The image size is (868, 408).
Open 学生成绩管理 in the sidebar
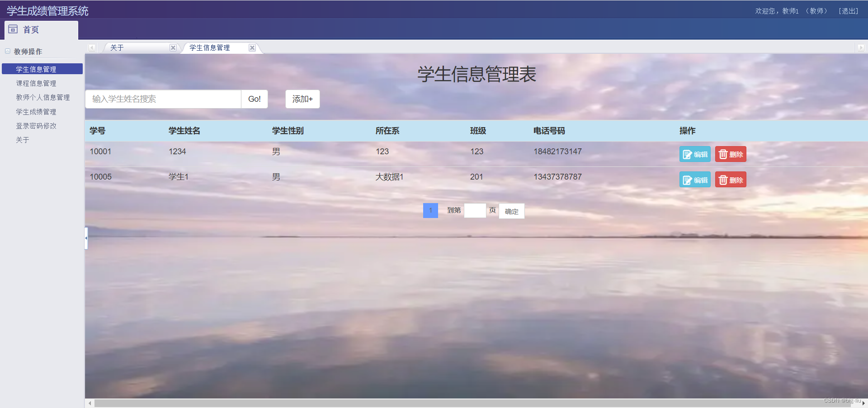(36, 112)
